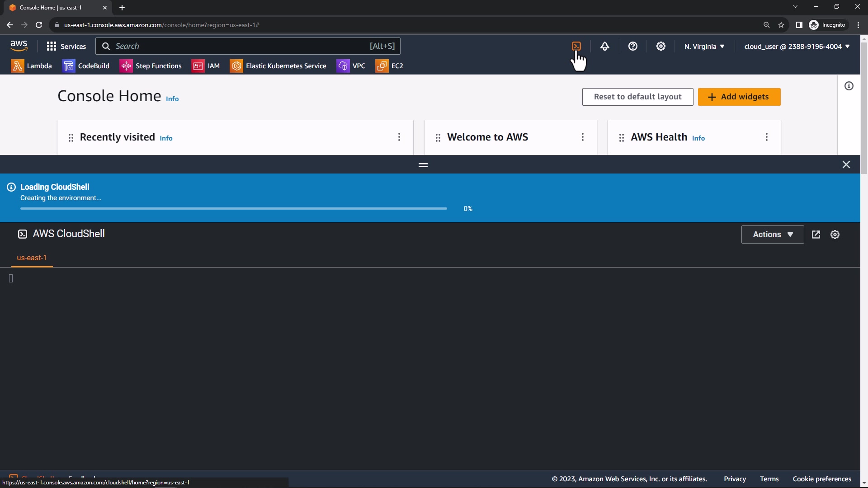Expand the cloud_user account menu
The width and height of the screenshot is (868, 488).
(797, 46)
